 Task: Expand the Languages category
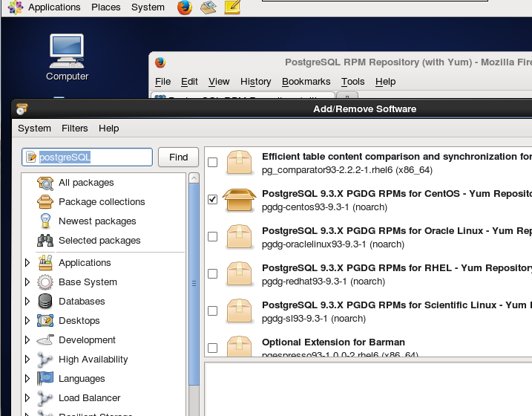27,378
